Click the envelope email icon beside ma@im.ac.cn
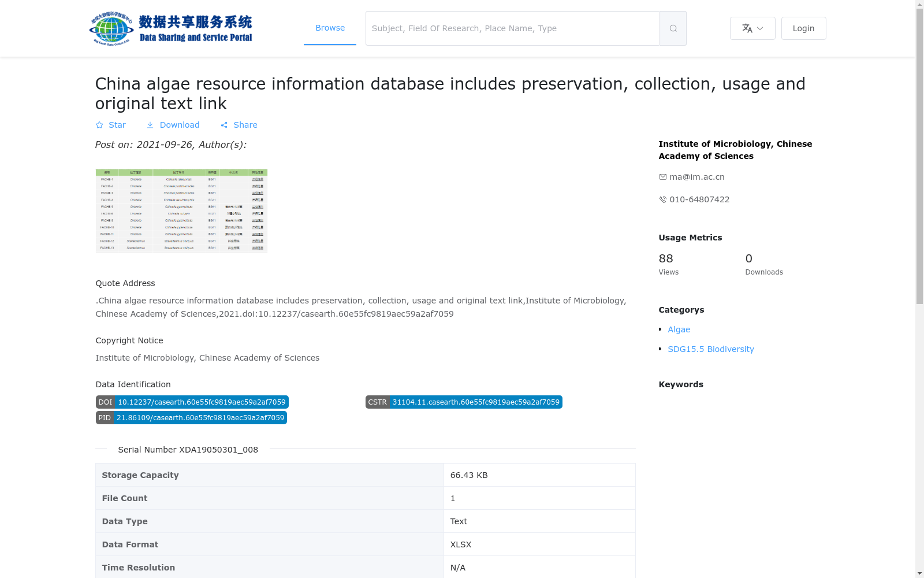This screenshot has height=578, width=924. [662, 177]
